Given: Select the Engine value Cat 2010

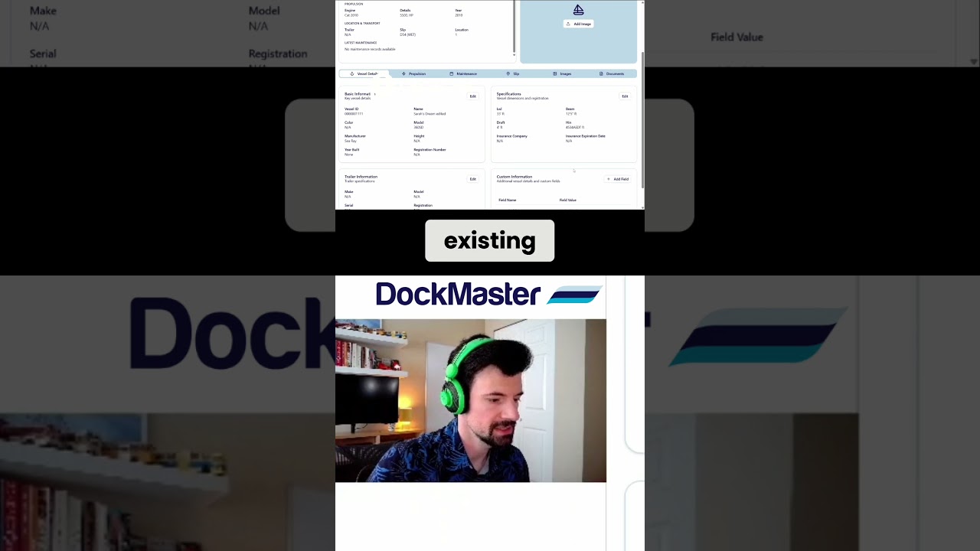Looking at the screenshot, I should (x=351, y=15).
